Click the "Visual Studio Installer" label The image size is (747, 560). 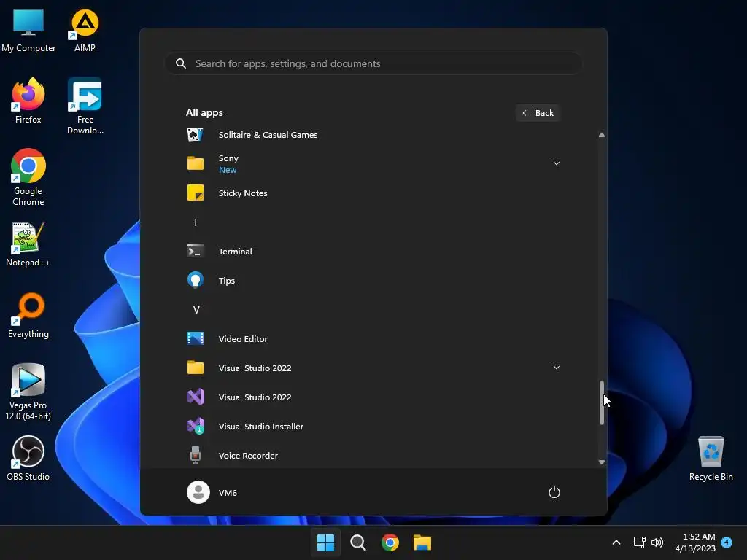tap(261, 426)
